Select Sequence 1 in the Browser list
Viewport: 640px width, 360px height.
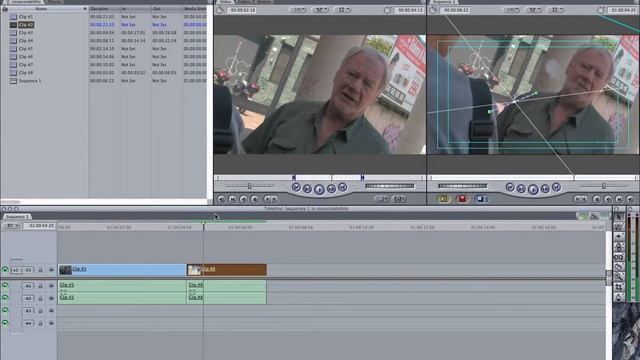30,81
